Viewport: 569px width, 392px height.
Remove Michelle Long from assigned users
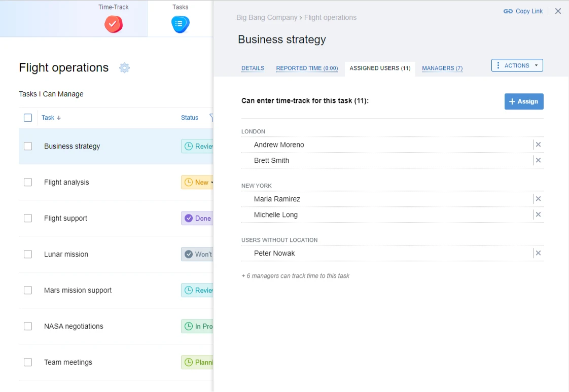[x=538, y=215]
